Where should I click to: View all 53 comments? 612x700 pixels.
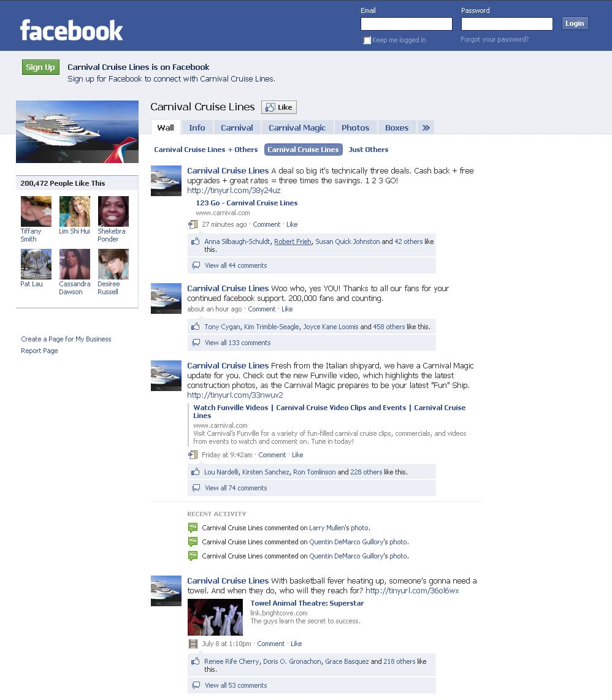click(236, 685)
